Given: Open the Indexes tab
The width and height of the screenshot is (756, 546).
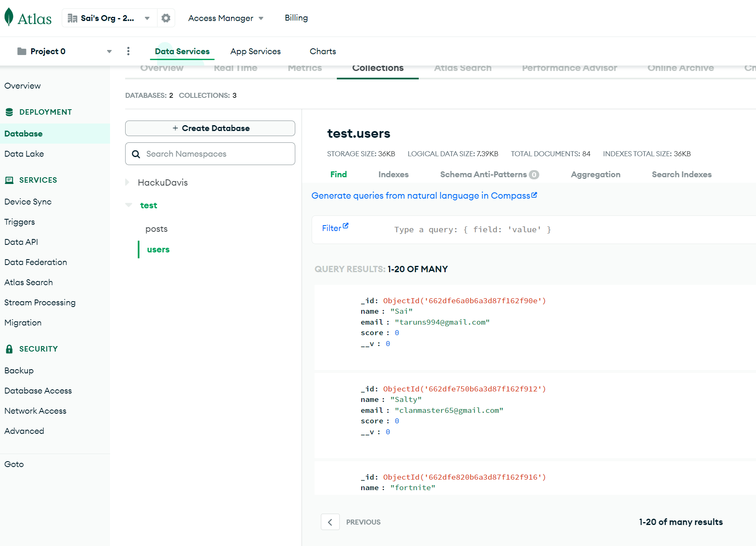Looking at the screenshot, I should 393,174.
